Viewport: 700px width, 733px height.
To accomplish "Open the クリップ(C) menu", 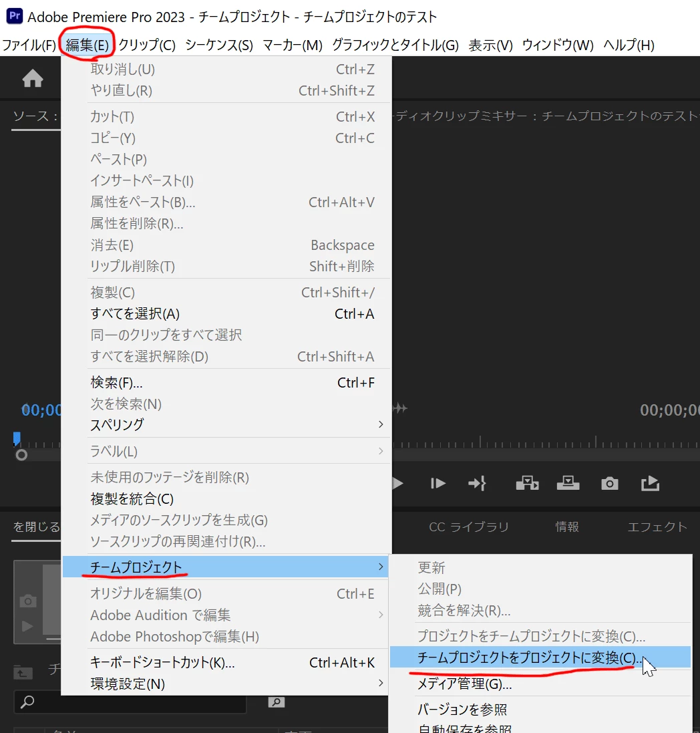I will pos(147,45).
